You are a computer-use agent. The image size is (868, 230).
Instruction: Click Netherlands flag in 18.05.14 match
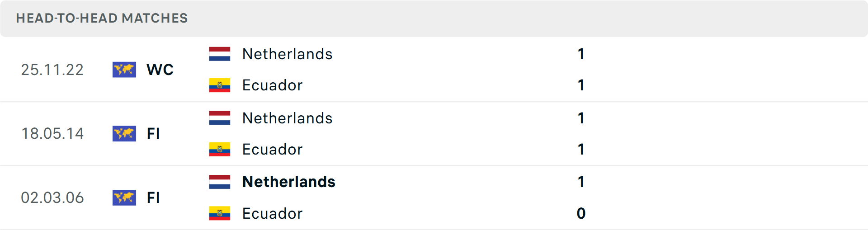pyautogui.click(x=220, y=118)
